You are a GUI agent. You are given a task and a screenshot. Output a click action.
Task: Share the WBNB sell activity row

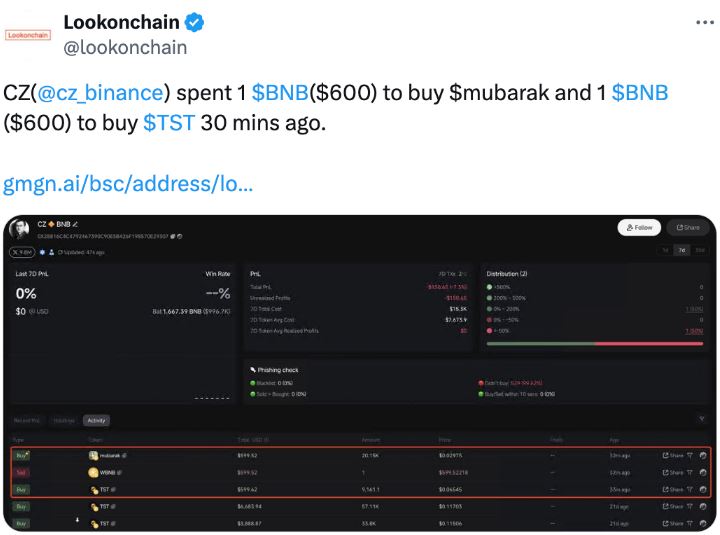click(673, 472)
